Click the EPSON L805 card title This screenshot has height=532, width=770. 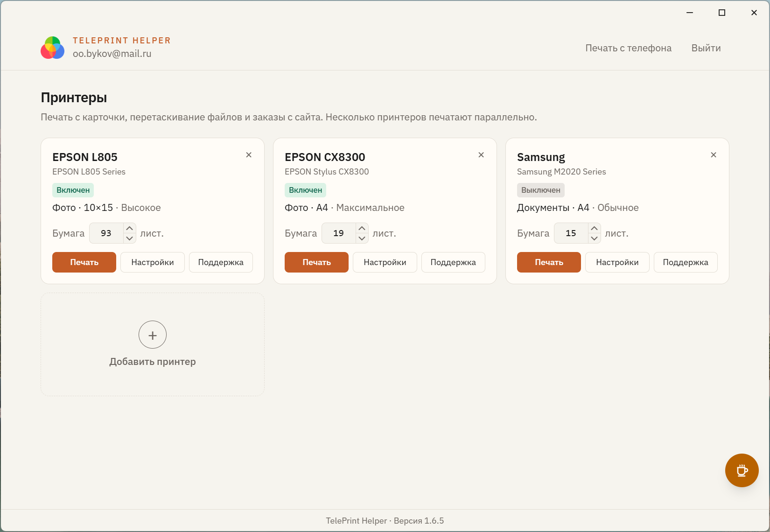[x=85, y=157]
